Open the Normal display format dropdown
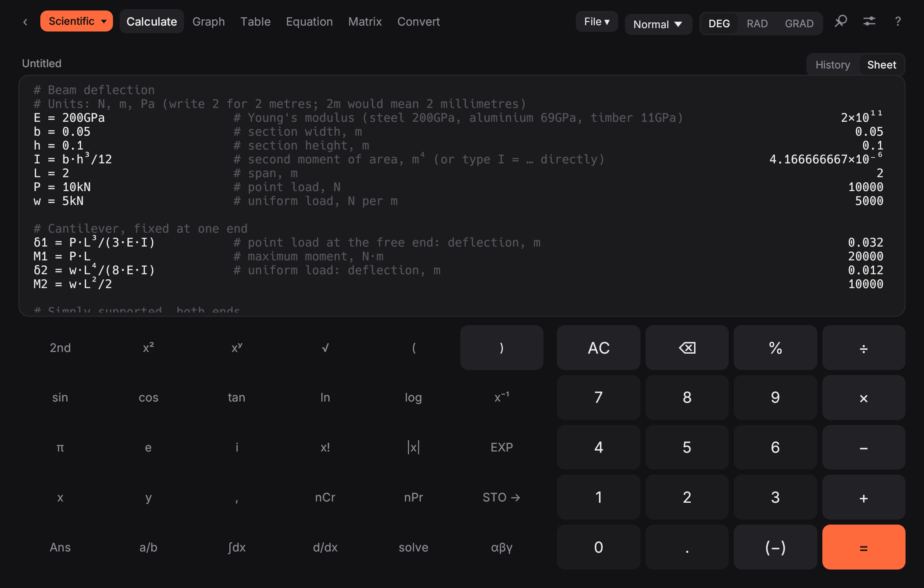 [658, 24]
